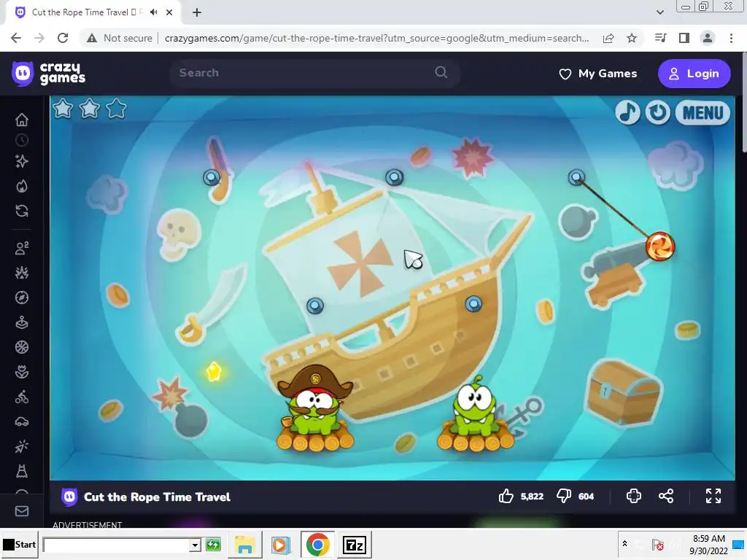Toggle game music note button
The height and width of the screenshot is (560, 747).
click(x=627, y=112)
